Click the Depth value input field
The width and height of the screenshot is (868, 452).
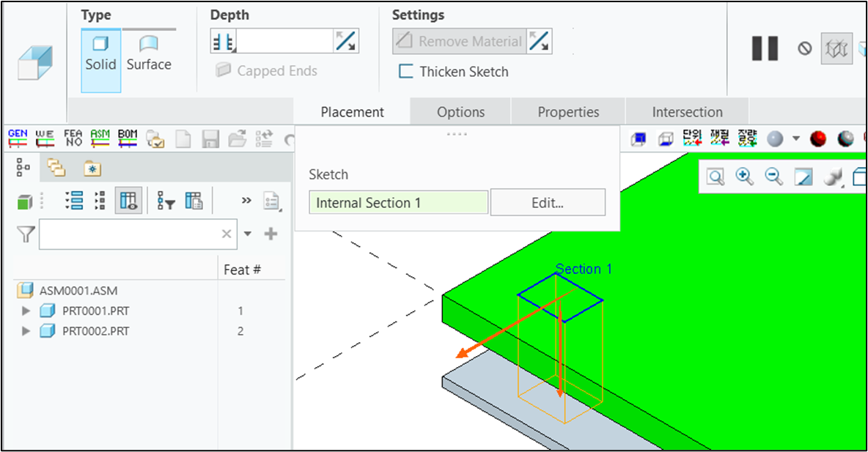284,42
